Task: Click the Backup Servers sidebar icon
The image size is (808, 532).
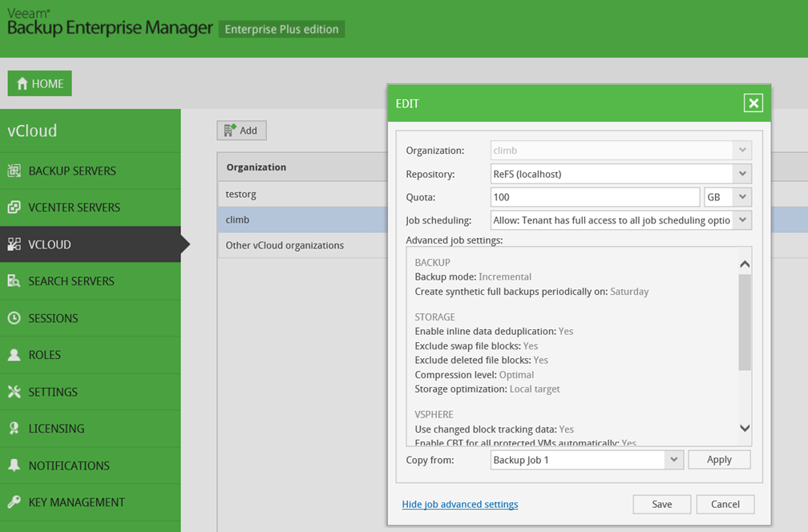Action: tap(14, 171)
